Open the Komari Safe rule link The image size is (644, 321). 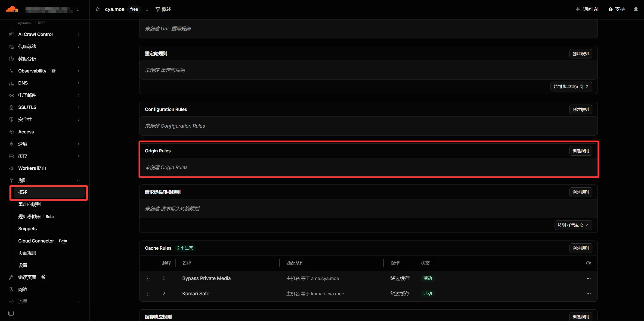pos(195,293)
